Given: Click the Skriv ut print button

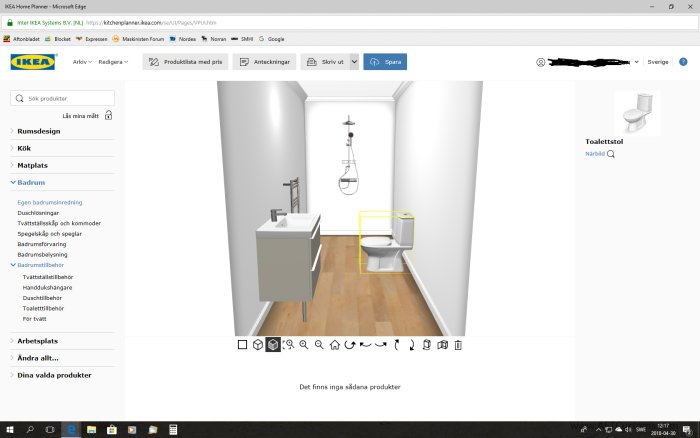Looking at the screenshot, I should (325, 62).
